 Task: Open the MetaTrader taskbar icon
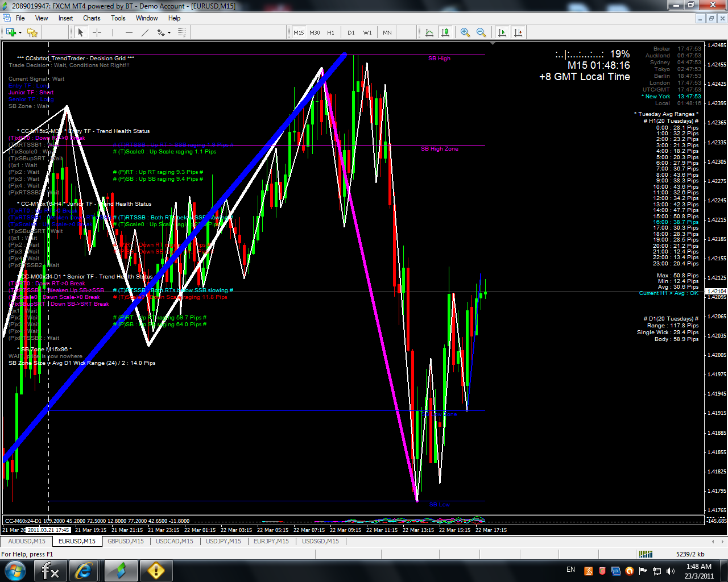tap(121, 571)
